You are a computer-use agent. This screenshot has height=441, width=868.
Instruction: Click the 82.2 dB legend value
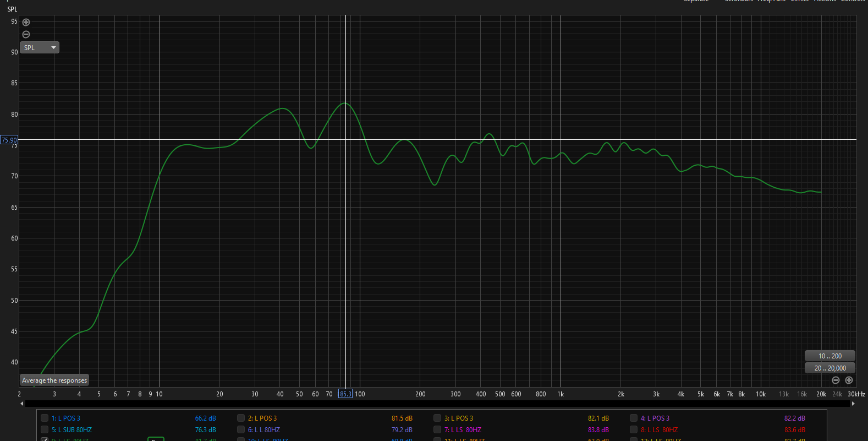click(x=795, y=418)
